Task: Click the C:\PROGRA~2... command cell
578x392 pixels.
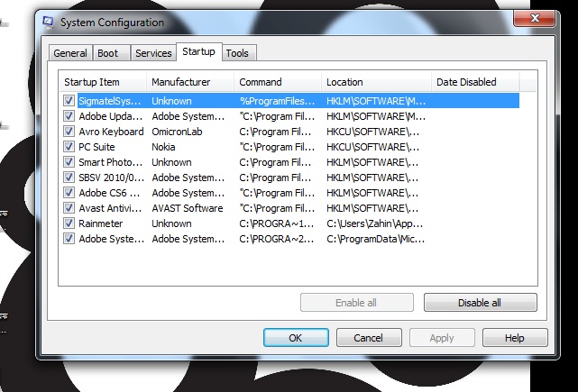Action: pos(277,239)
